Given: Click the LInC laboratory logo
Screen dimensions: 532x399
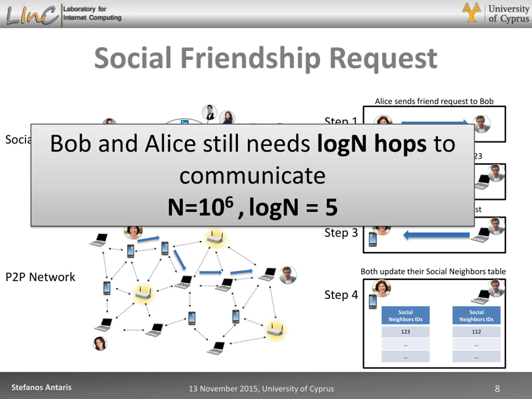Looking at the screenshot, I should click(x=32, y=15).
